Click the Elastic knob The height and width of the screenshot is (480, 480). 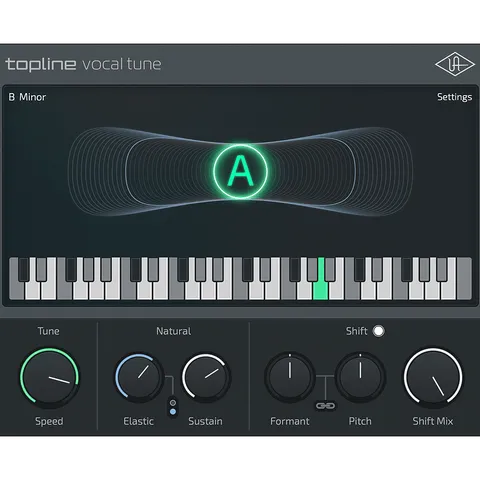[139, 377]
